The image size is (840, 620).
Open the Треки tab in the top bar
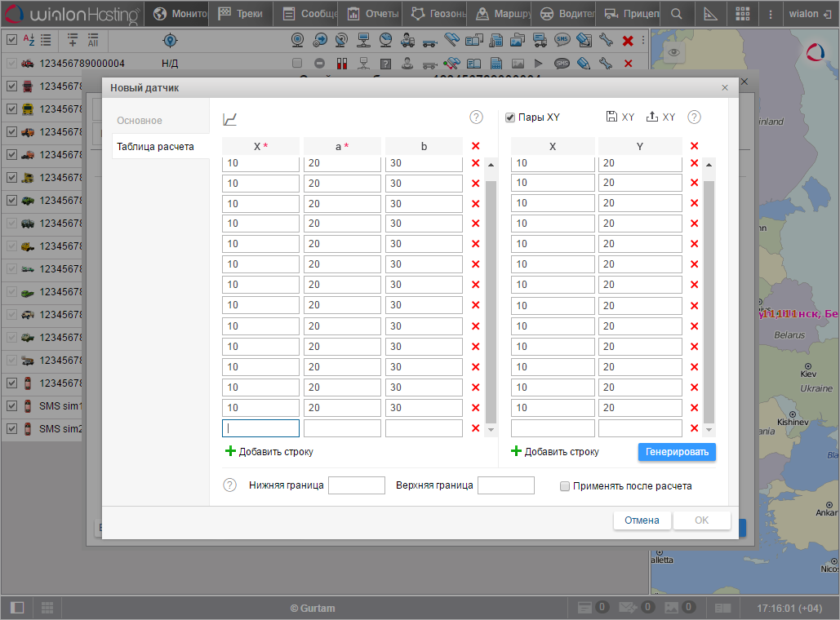241,14
